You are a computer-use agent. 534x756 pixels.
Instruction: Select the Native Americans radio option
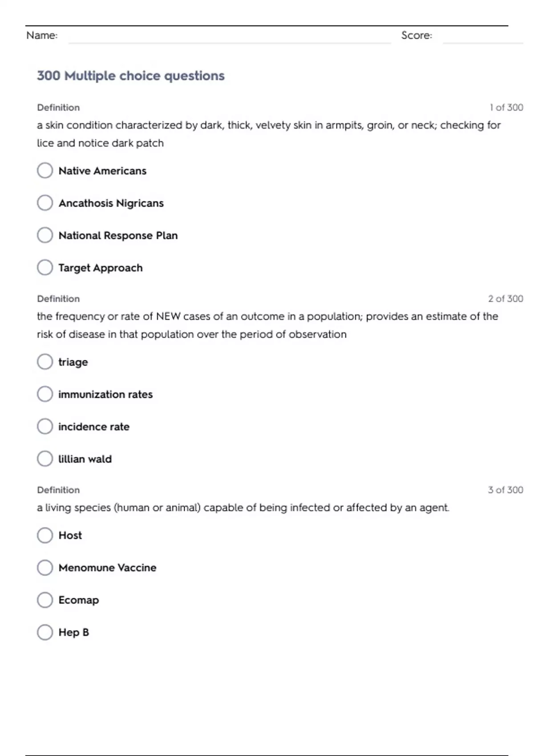coord(45,170)
